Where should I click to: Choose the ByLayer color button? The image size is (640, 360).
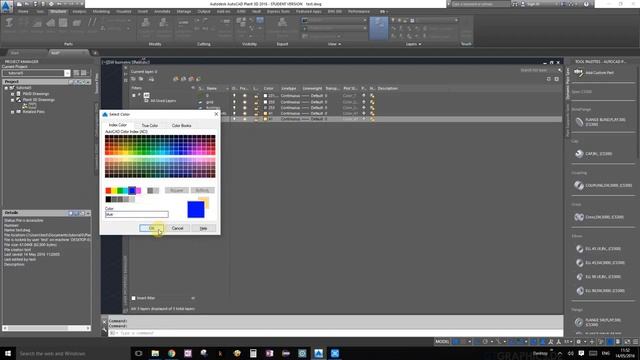(176, 191)
